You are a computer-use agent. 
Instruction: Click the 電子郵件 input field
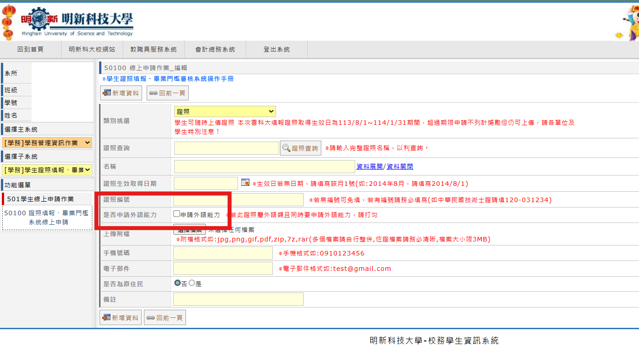[x=223, y=269]
